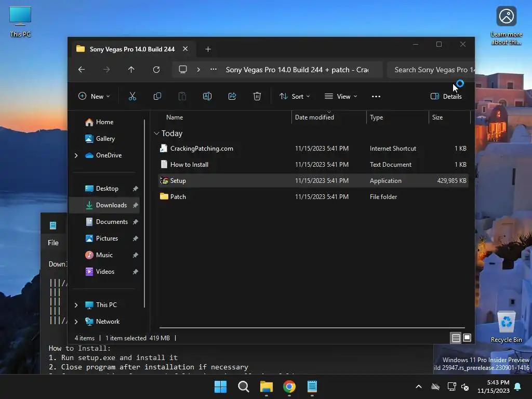532x399 pixels.
Task: Click the horizontal scrollbar in file list
Action: pos(312,328)
